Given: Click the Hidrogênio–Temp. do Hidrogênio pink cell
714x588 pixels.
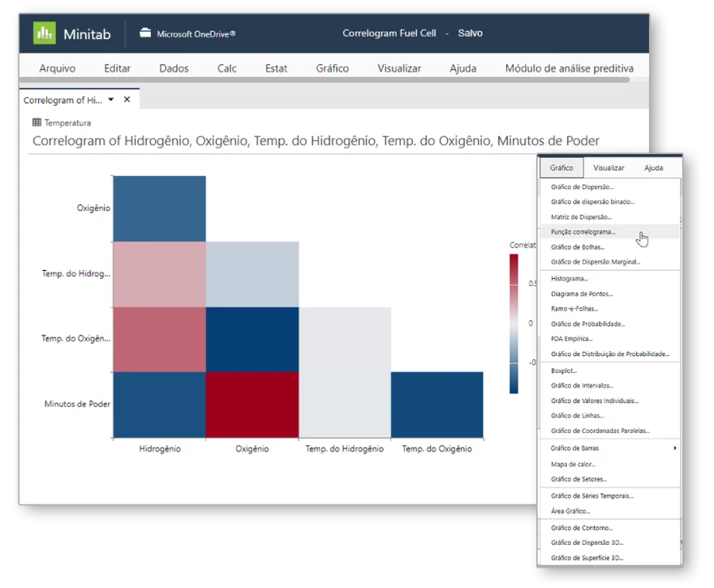Looking at the screenshot, I should coord(159,274).
